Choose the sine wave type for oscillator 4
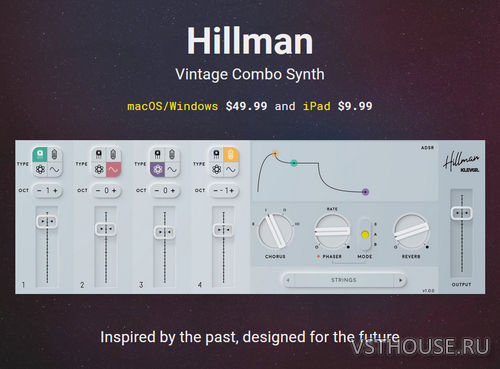 [231, 170]
